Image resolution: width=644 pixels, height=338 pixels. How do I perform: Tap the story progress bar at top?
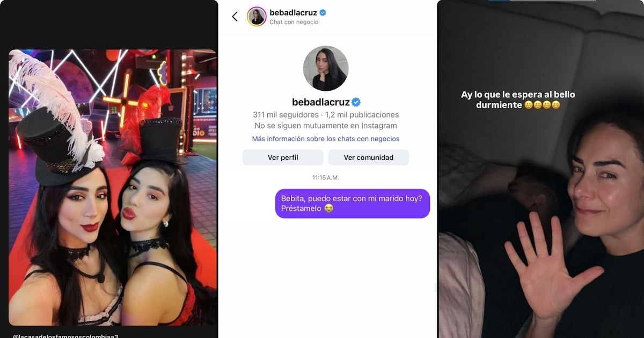(542, 1)
